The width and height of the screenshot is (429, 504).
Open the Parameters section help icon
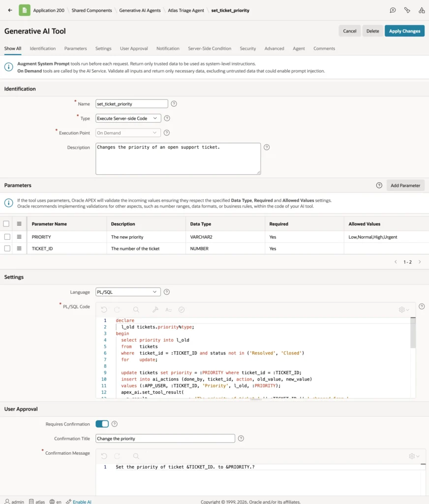point(379,186)
